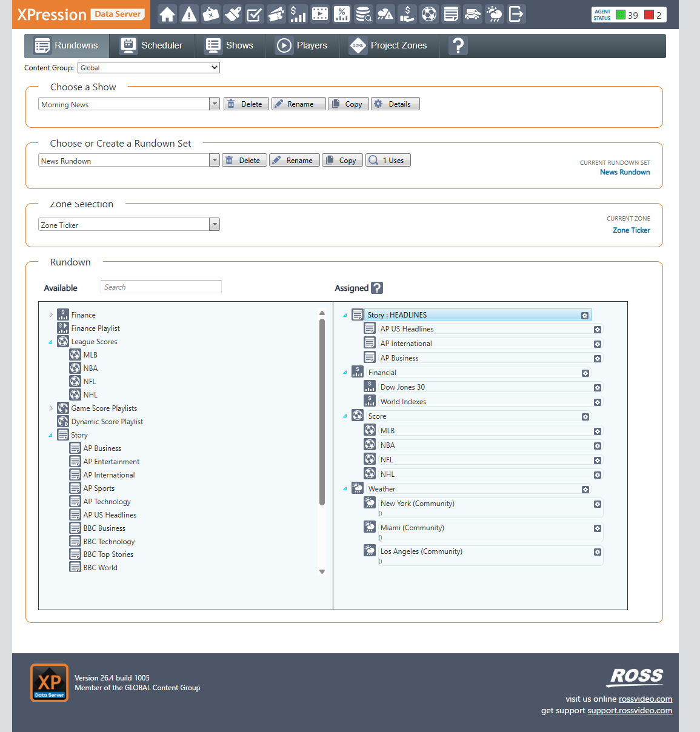Switch to the Scheduler tab

tap(152, 45)
